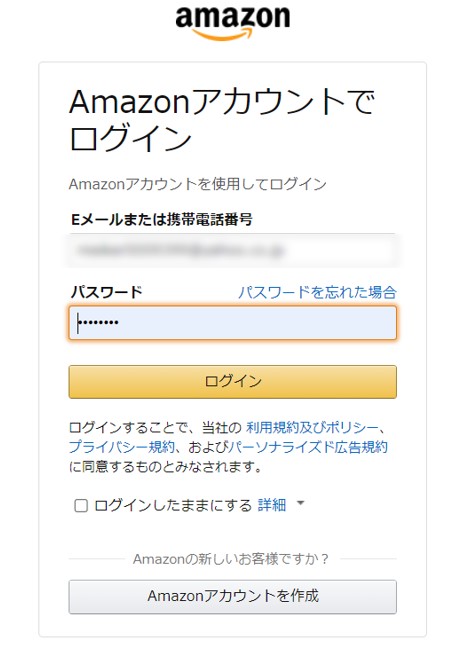Image resolution: width=451 pixels, height=651 pixels.
Task: Open the 利用規約及びポリシー link
Action: tap(312, 427)
